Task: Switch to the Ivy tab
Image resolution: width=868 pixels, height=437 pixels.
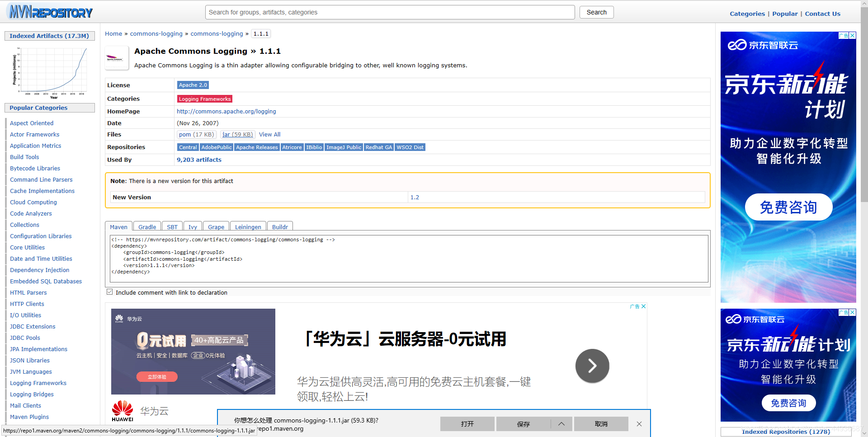Action: pyautogui.click(x=193, y=226)
